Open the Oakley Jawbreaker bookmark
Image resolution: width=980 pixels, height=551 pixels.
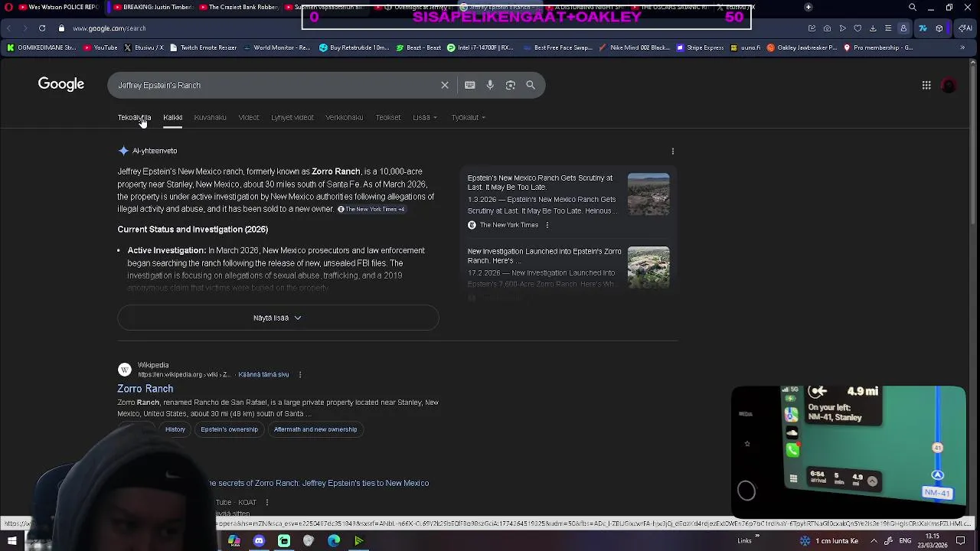pos(802,47)
